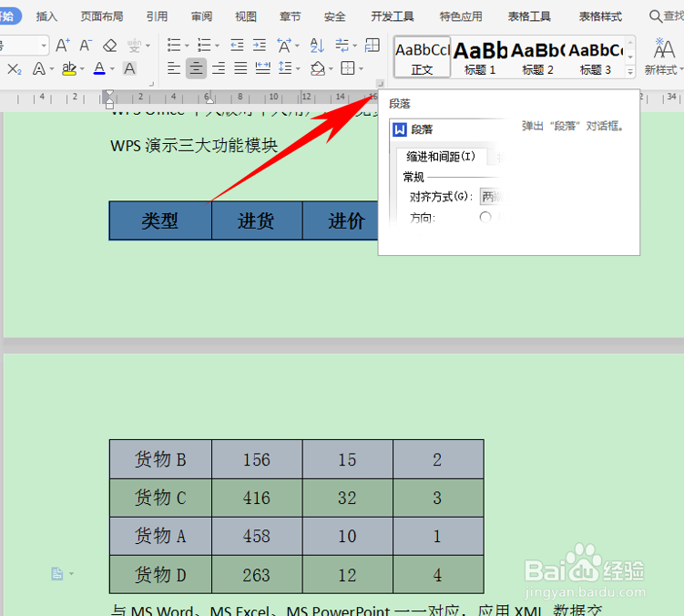This screenshot has width=684, height=616.
Task: Open the 表格工具 tab
Action: (529, 16)
